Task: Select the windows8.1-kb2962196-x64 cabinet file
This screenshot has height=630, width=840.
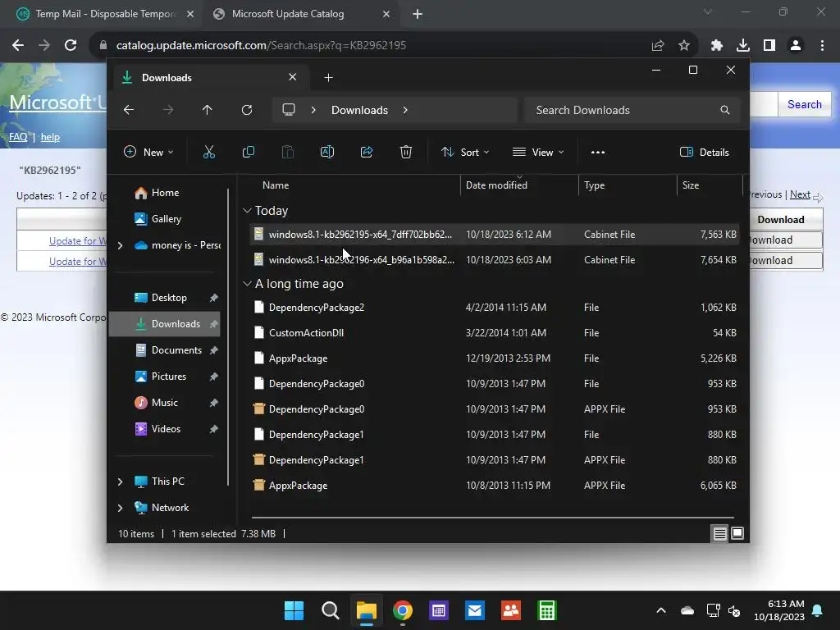Action: pos(494,260)
